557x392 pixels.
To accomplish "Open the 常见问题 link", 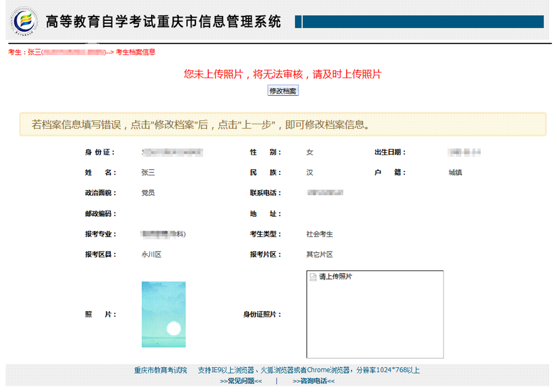I will coord(241,381).
